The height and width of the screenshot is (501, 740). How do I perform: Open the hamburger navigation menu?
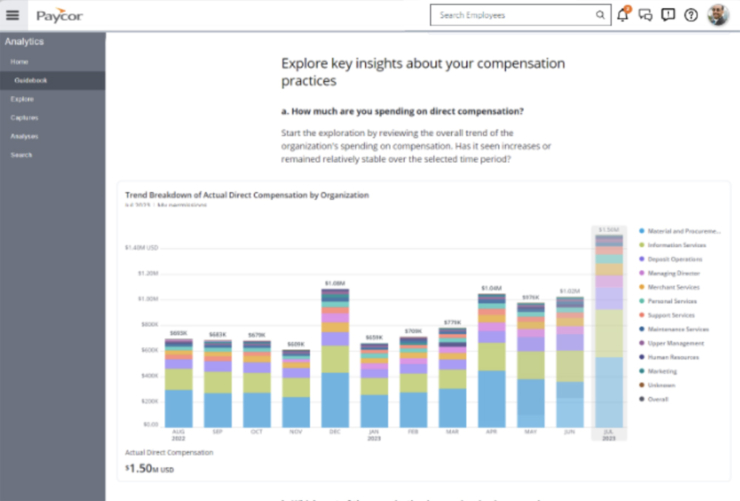pyautogui.click(x=13, y=15)
